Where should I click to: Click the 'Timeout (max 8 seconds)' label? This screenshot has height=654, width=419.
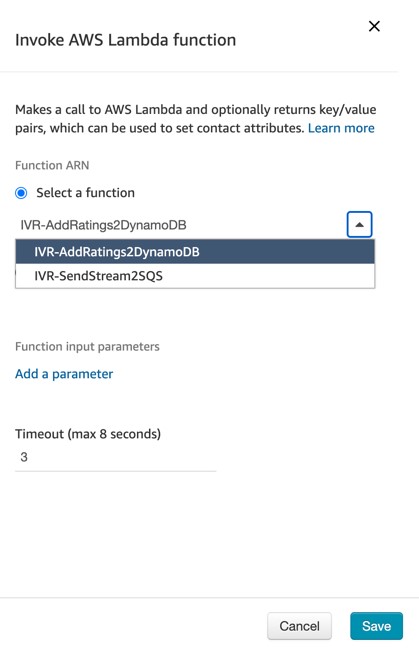(x=88, y=434)
